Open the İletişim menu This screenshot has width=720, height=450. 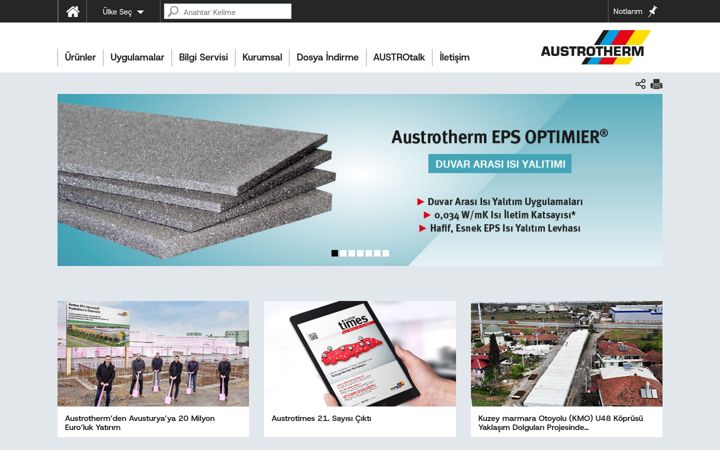pos(454,57)
